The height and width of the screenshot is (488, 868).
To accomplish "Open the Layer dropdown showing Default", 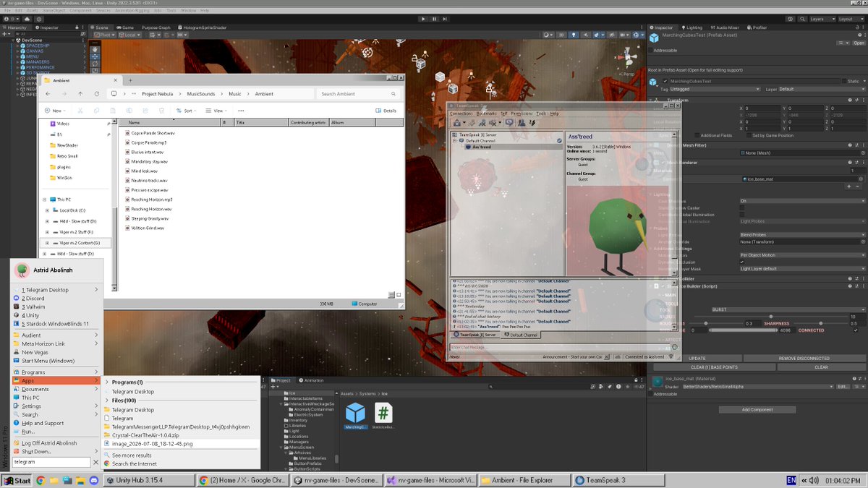I will coord(821,89).
